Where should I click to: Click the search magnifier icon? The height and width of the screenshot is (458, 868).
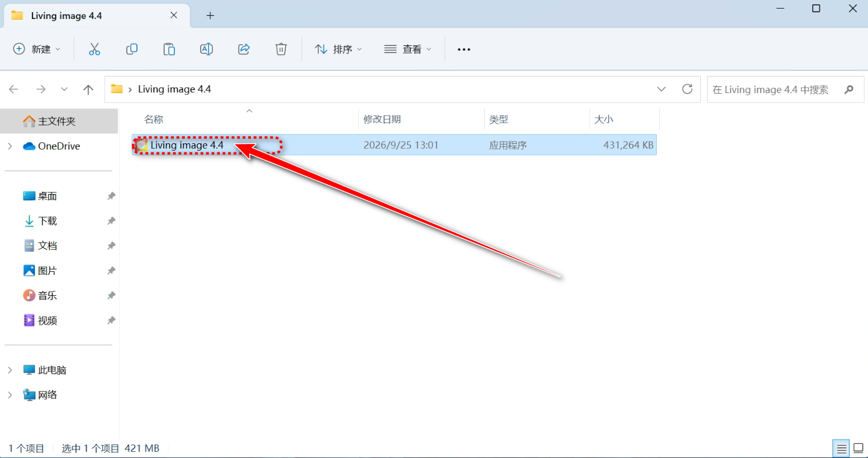click(849, 89)
